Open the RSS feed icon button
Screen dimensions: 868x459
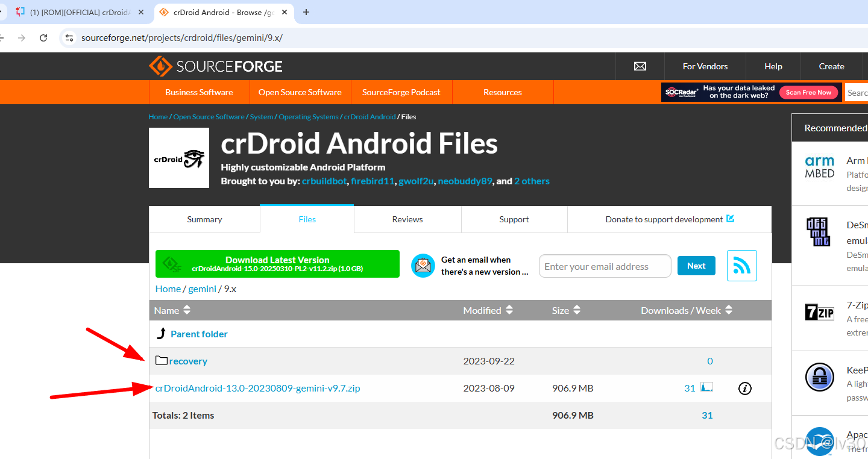[x=741, y=266]
